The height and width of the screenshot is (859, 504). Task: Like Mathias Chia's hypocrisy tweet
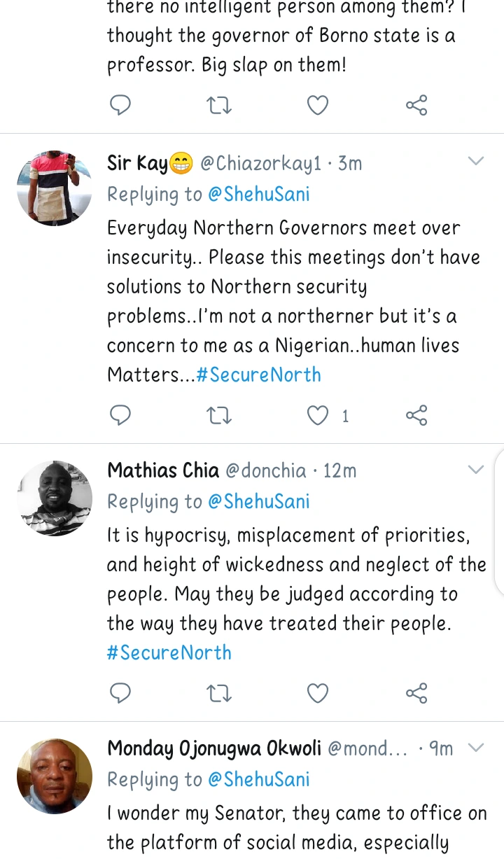318,693
